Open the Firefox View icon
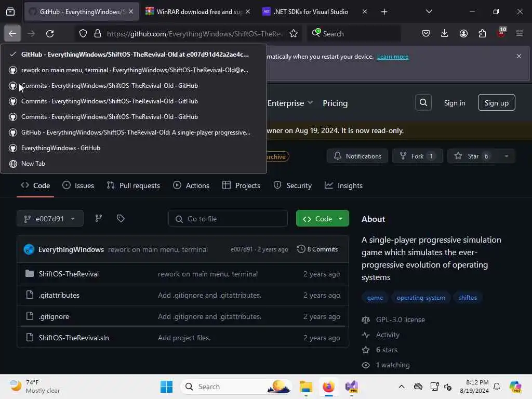 [x=10, y=12]
